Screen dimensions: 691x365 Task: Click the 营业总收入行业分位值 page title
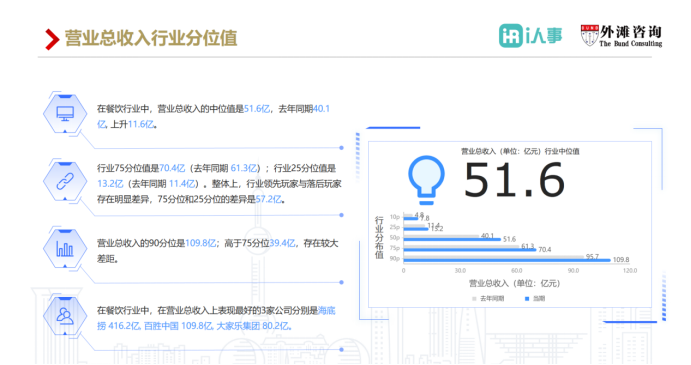151,38
